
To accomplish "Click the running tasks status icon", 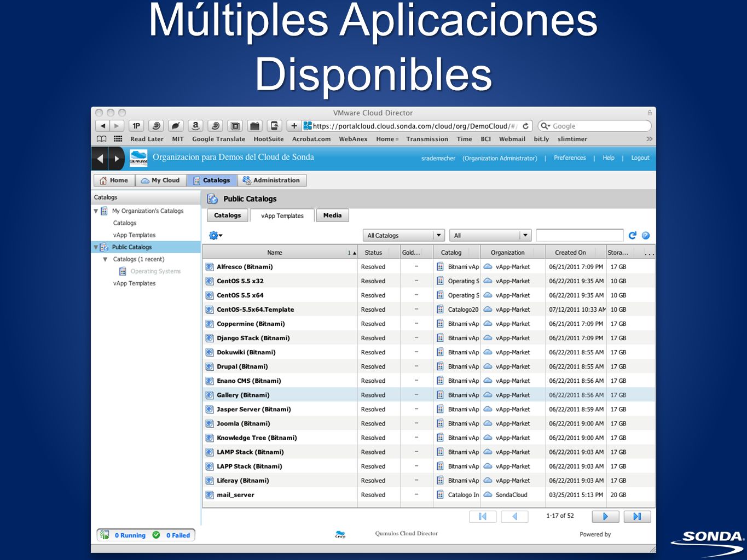I will point(104,535).
